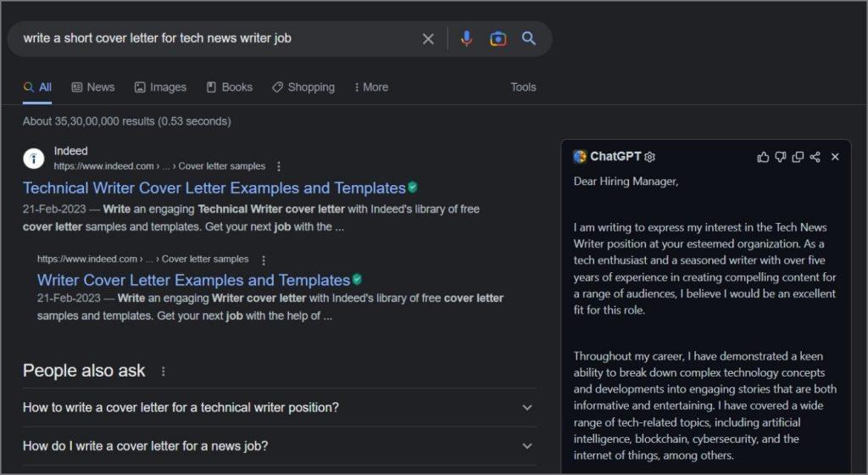Viewport: 868px width, 475px height.
Task: Click the first result snippet dated 21-Feb-2023
Action: pyautogui.click(x=251, y=218)
